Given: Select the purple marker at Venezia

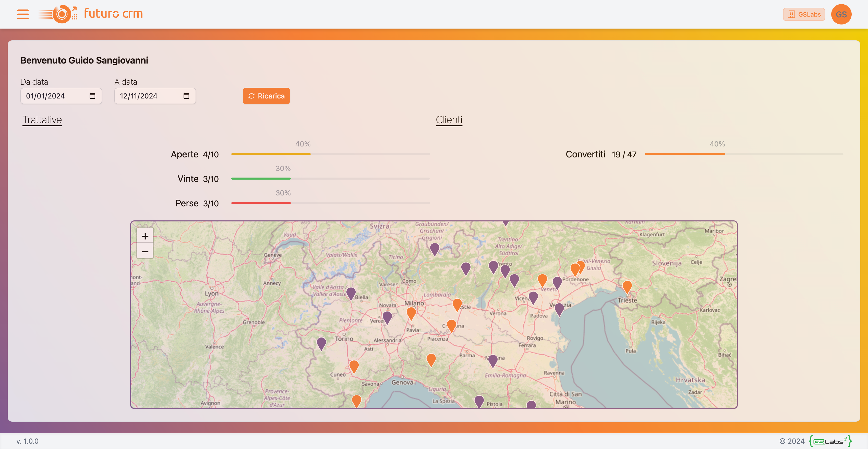Looking at the screenshot, I should click(559, 309).
